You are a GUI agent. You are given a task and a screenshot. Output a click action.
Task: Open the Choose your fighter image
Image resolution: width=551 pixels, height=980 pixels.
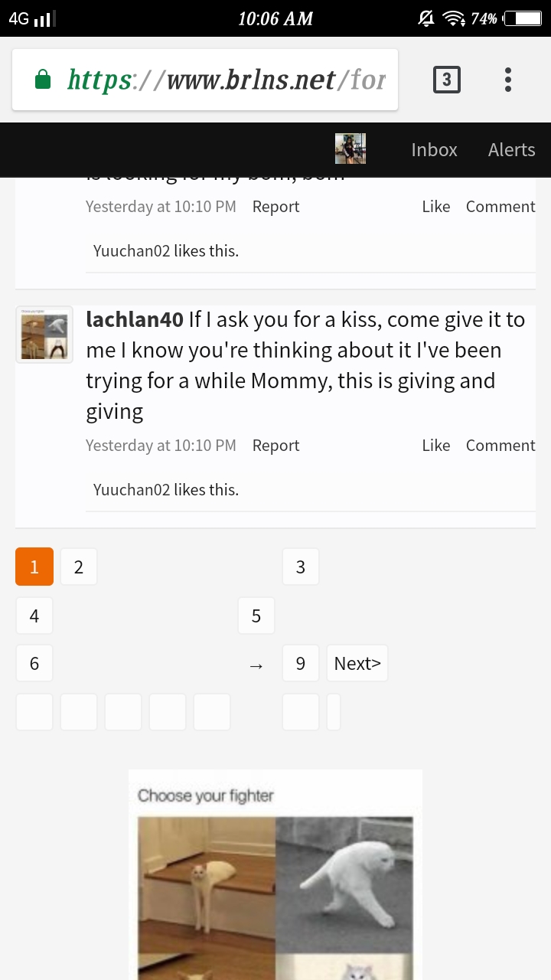tap(275, 874)
